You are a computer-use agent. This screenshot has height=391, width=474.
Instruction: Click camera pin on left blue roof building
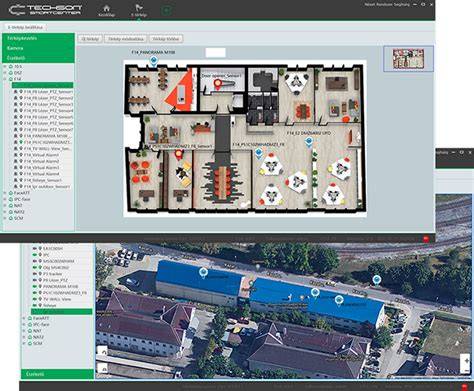203,273
